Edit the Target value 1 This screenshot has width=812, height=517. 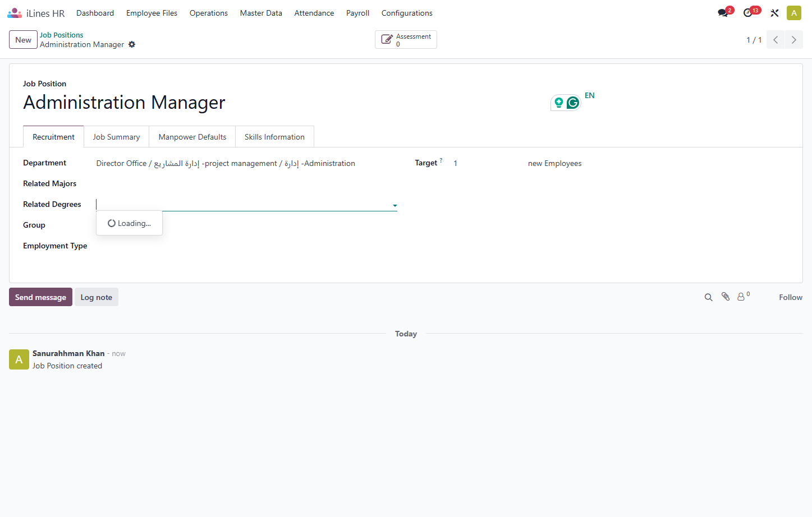click(x=455, y=163)
